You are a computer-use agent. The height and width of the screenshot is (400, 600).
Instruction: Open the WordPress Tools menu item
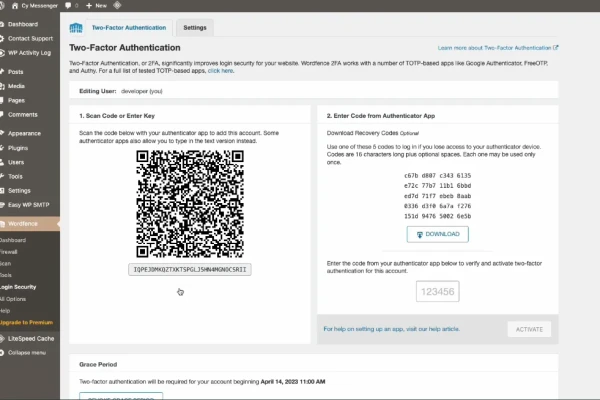15,176
